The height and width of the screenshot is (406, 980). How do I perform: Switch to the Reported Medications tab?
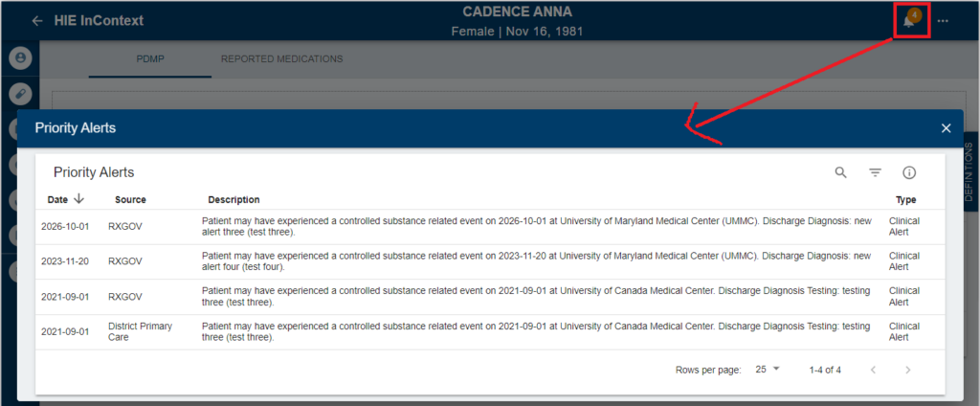pyautogui.click(x=282, y=58)
